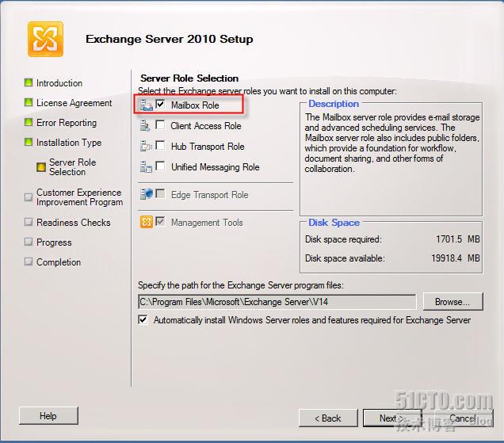Click the yellow Server Role Selection indicator
This screenshot has height=443, width=504.
[x=41, y=167]
